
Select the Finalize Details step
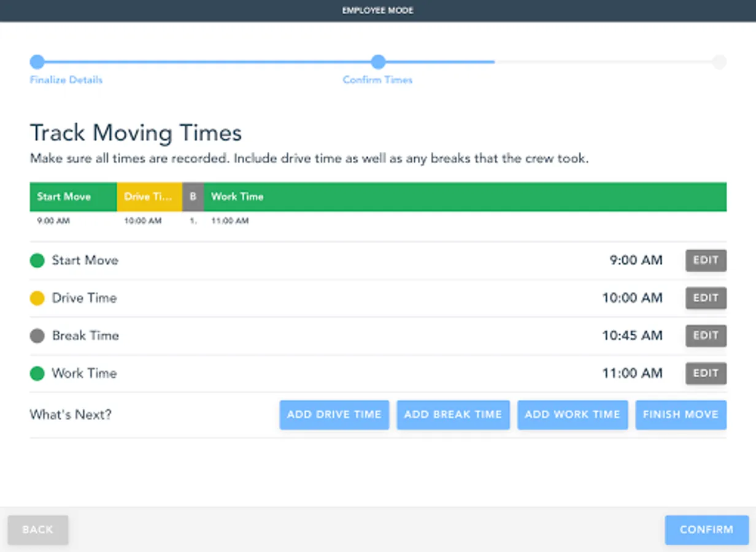65,80
